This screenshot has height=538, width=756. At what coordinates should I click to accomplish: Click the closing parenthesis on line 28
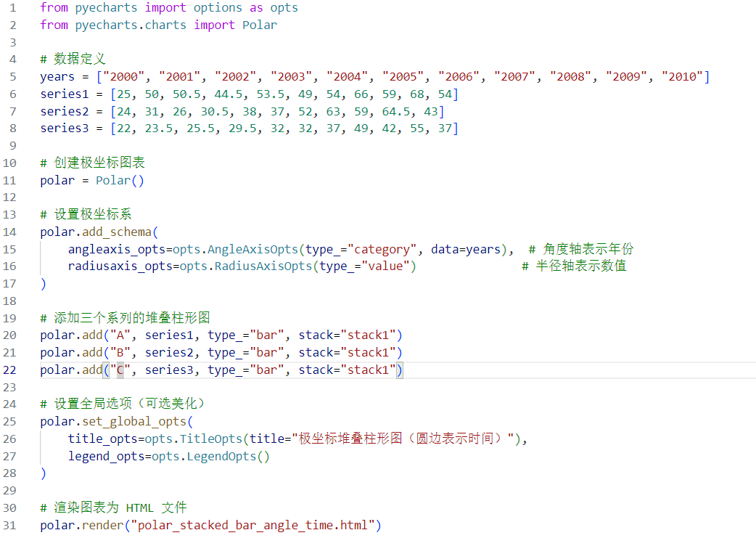click(44, 473)
